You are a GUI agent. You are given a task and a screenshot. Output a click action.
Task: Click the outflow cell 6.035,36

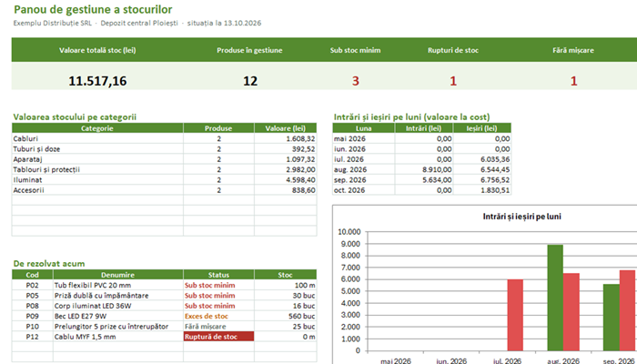[x=481, y=159]
